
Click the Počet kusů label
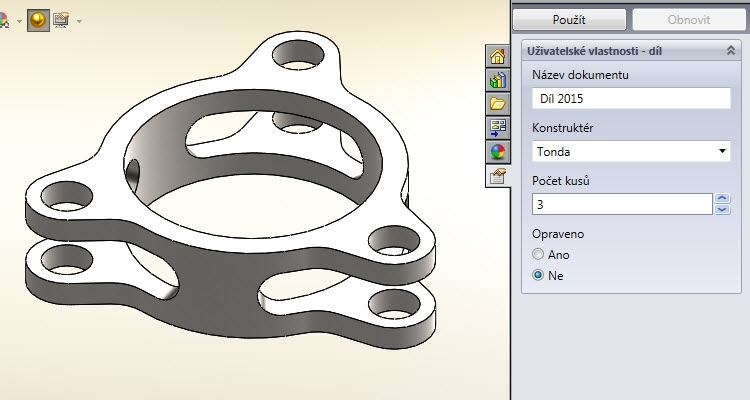(x=561, y=181)
